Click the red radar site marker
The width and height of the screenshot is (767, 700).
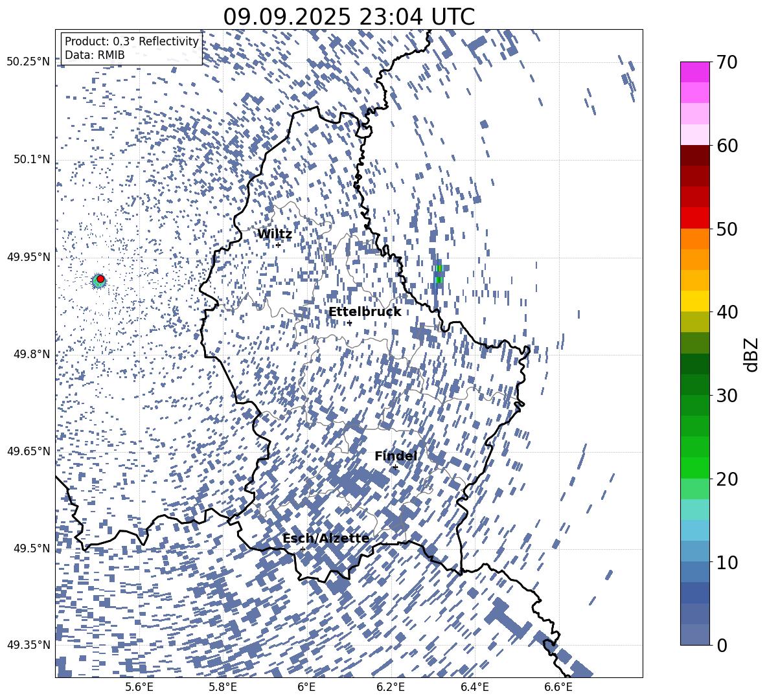pyautogui.click(x=100, y=279)
